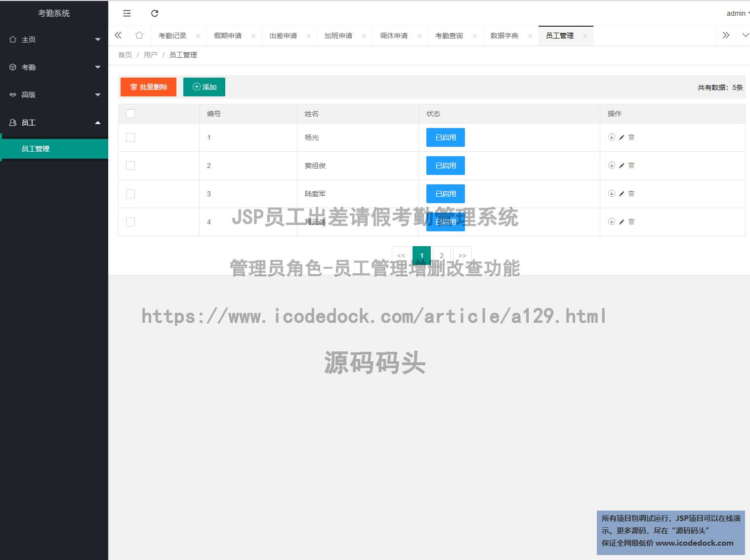This screenshot has width=750, height=560.
Task: Close the 加班申请 tab
Action: point(364,36)
